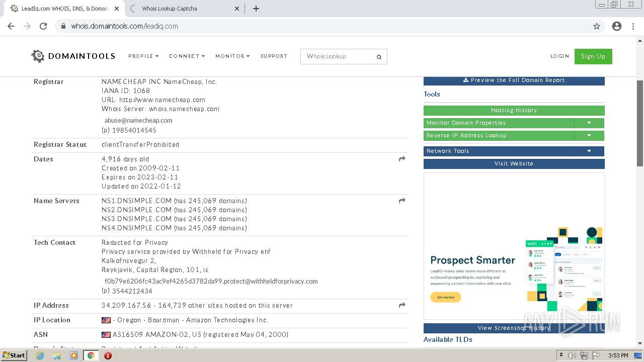Click View Screenshot History
This screenshot has width=644, height=362.
click(x=514, y=328)
